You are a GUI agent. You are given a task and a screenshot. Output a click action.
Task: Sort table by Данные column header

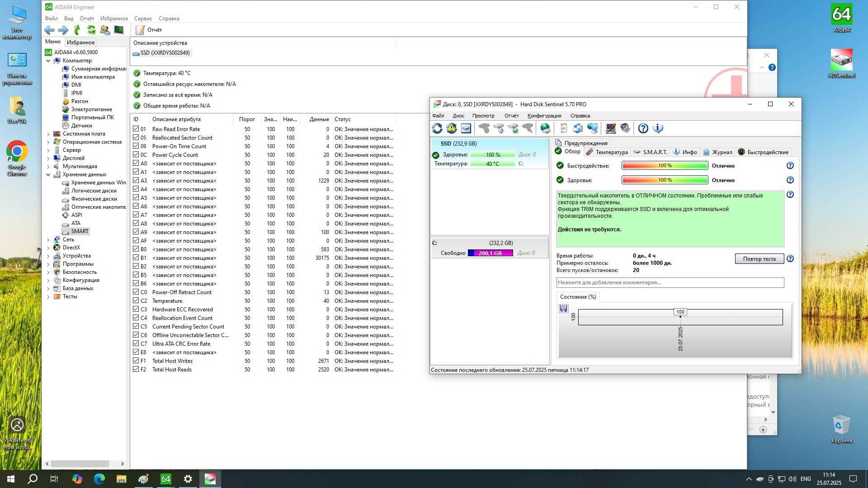pyautogui.click(x=319, y=119)
